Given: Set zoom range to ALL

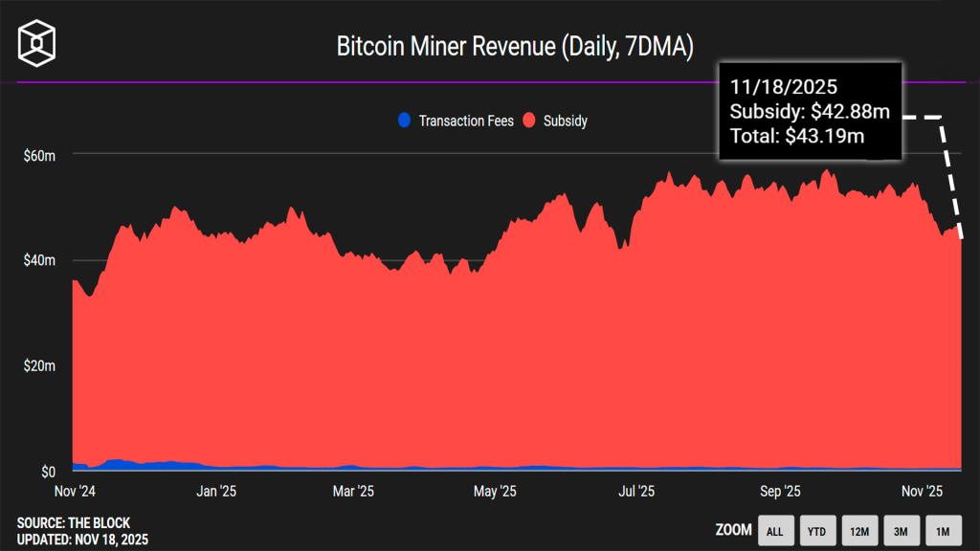Looking at the screenshot, I should (x=775, y=531).
